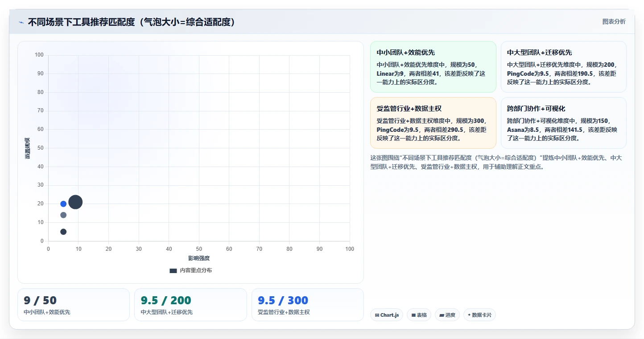The image size is (644, 339).
Task: Click the icon inside the 进度 tag
Action: point(442,315)
